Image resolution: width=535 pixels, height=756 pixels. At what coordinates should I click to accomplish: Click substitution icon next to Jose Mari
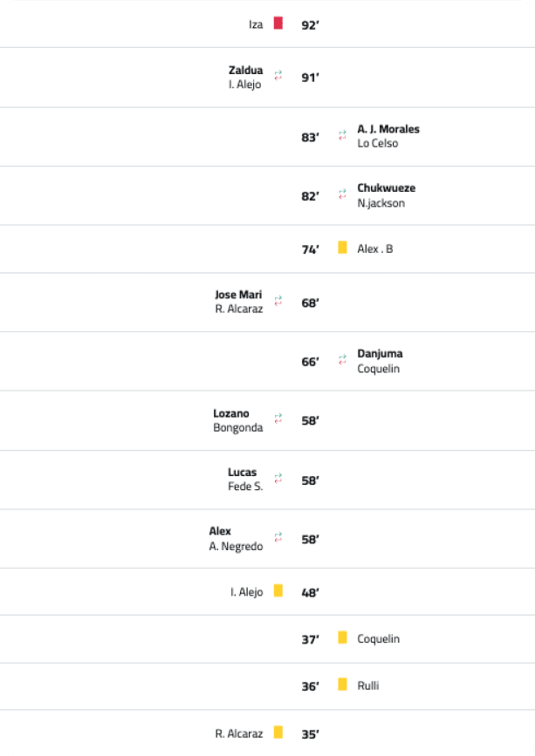pos(278,301)
